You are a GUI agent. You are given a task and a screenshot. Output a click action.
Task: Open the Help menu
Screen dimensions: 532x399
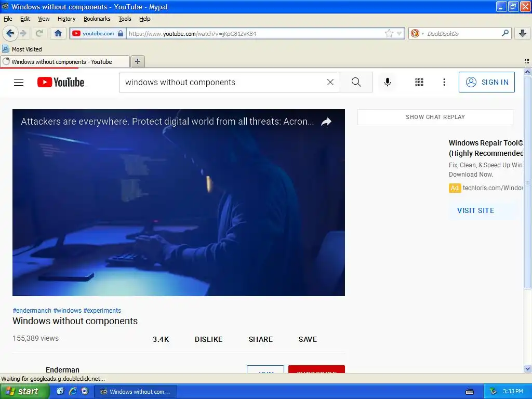(x=144, y=19)
